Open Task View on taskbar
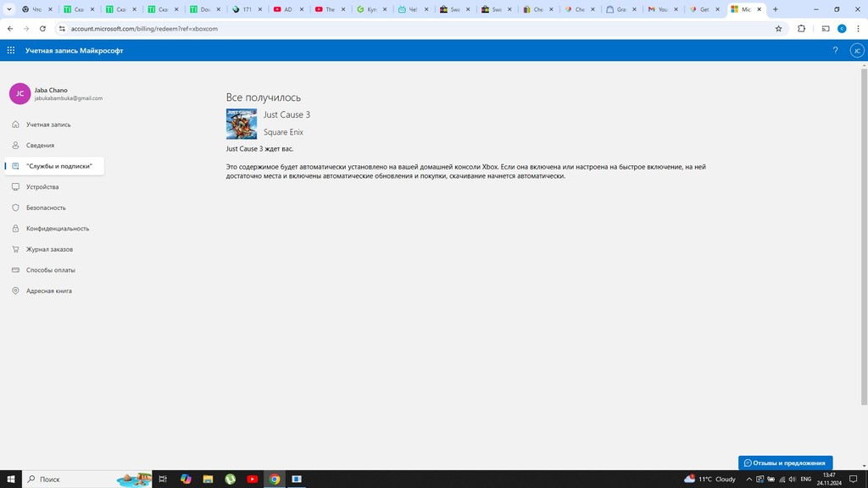This screenshot has height=488, width=868. coord(163,480)
